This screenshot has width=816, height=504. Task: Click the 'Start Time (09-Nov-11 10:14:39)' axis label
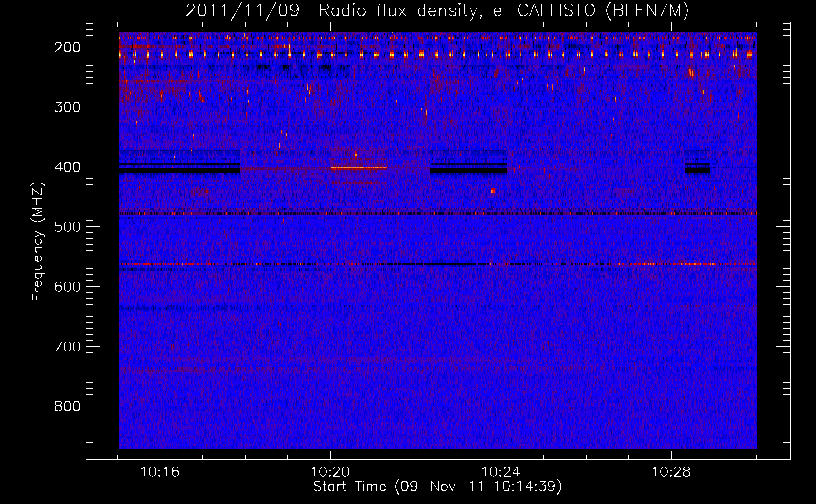[x=437, y=487]
